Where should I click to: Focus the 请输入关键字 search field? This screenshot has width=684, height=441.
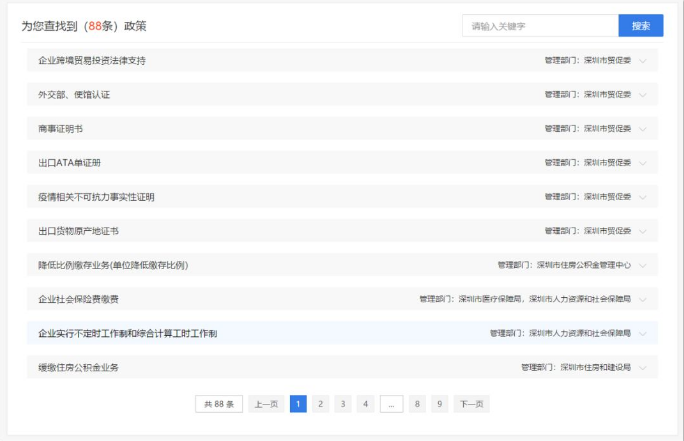540,26
